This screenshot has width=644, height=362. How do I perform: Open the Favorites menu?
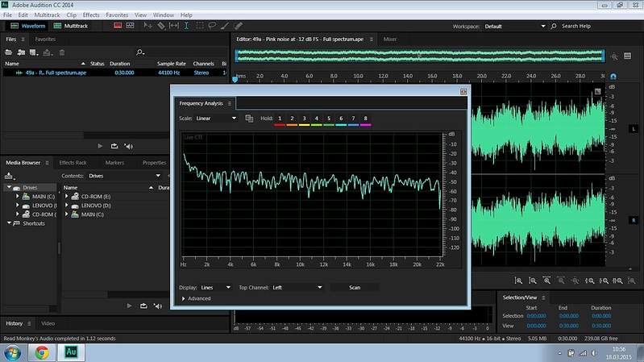pyautogui.click(x=117, y=15)
